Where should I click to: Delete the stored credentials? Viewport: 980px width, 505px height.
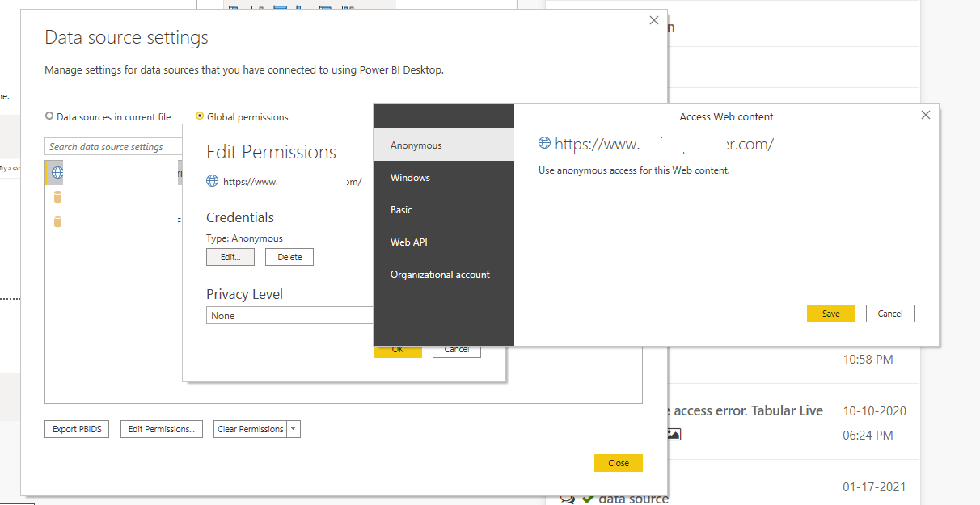(x=289, y=257)
